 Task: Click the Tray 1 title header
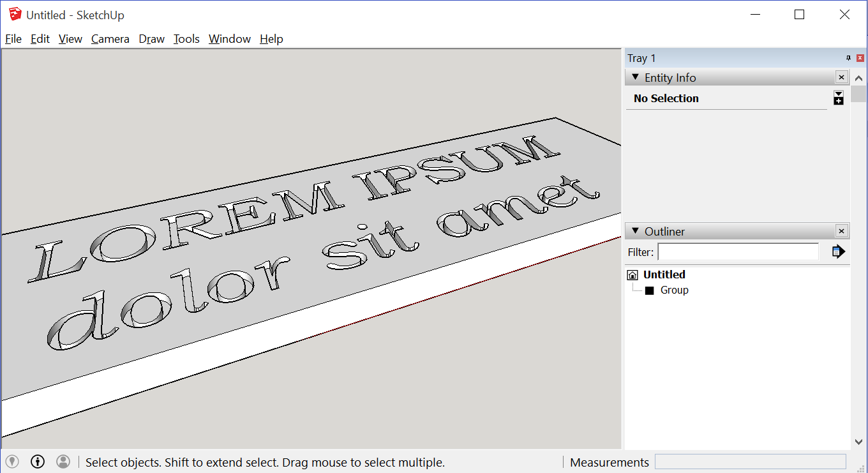(641, 58)
